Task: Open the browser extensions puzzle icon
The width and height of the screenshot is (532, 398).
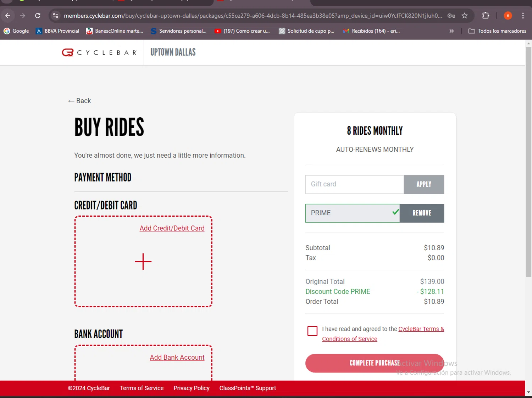Action: [486, 16]
